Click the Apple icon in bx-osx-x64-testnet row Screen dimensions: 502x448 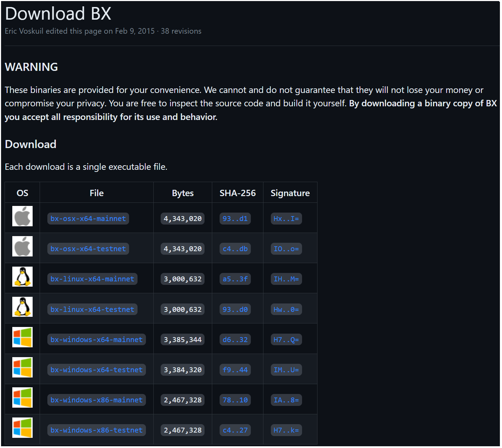coord(22,246)
